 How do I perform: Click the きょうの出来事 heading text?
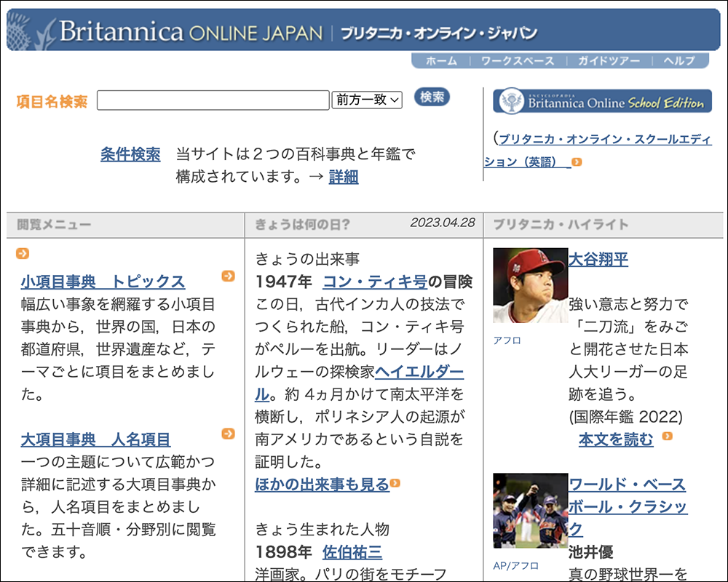pos(307,259)
